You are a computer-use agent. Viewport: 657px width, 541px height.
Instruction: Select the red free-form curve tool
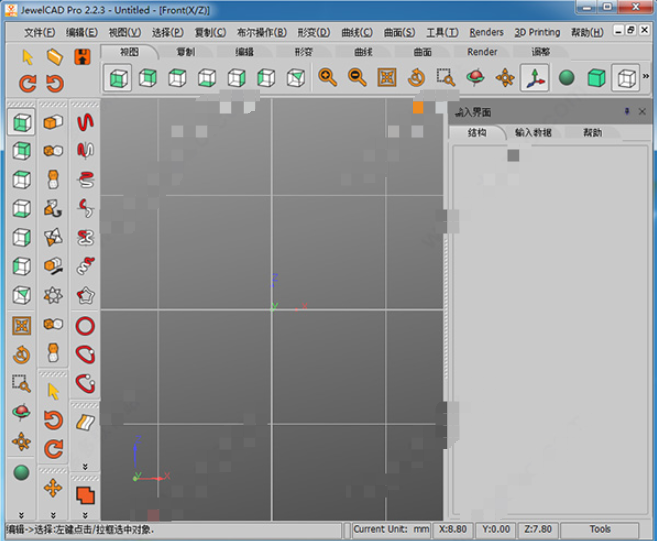coord(85,122)
